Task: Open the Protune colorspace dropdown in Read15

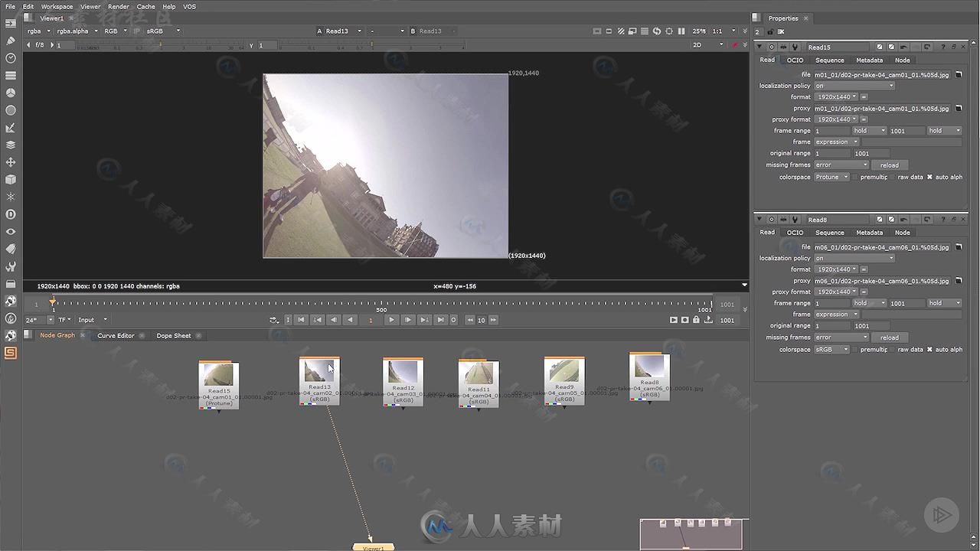Action: (x=831, y=177)
